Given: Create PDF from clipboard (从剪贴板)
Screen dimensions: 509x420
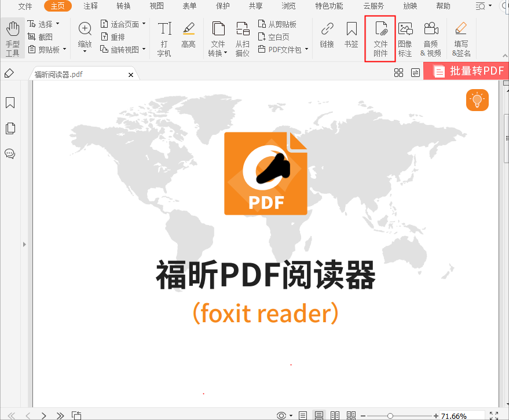Looking at the screenshot, I should click(277, 24).
